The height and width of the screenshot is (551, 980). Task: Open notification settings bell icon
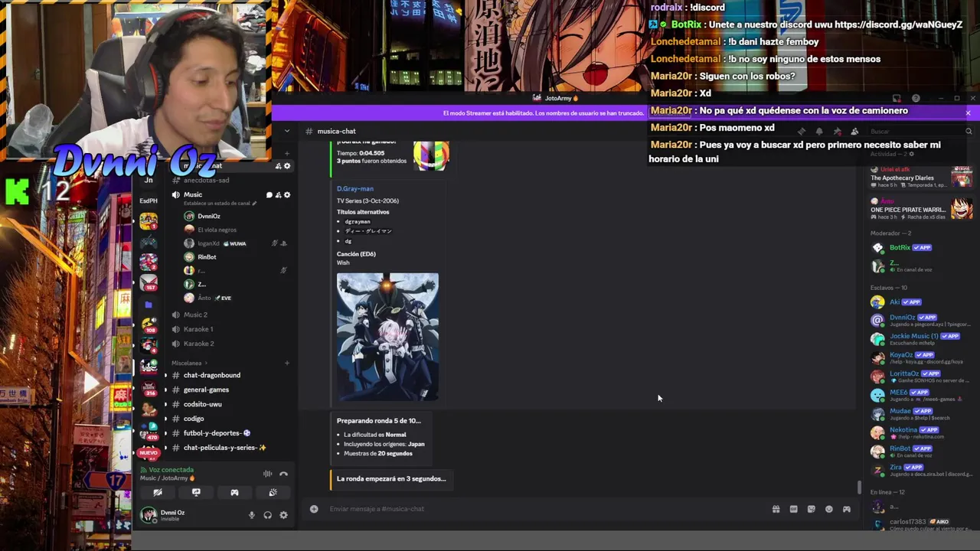(x=819, y=132)
